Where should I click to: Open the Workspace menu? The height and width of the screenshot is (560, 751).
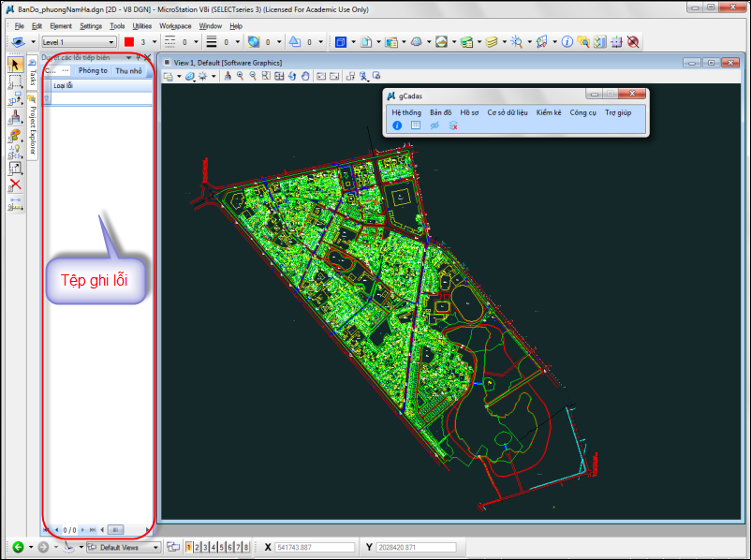pos(175,26)
